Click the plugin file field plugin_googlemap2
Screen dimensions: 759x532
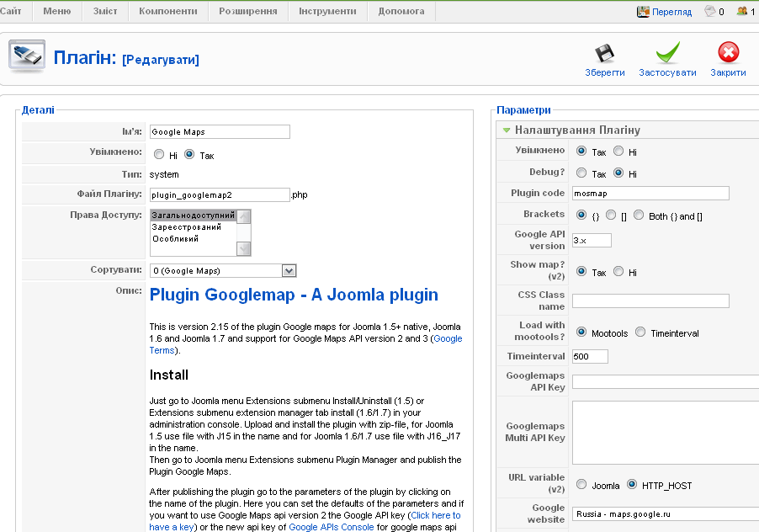(220, 194)
